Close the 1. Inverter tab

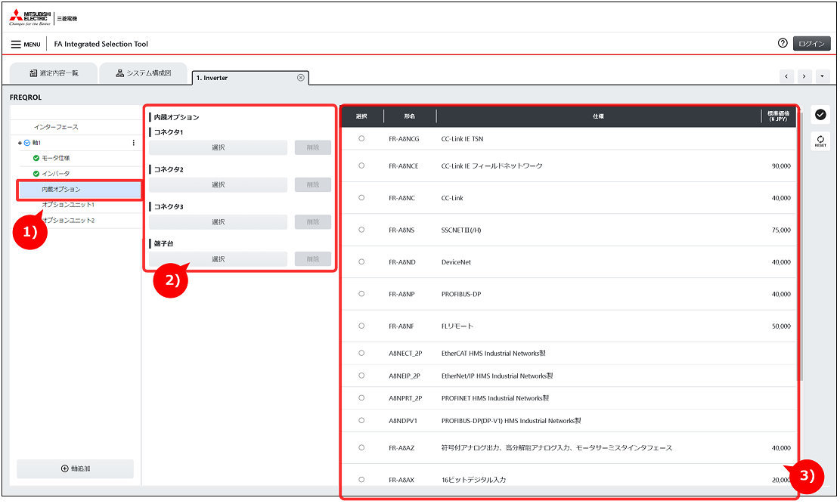click(301, 78)
